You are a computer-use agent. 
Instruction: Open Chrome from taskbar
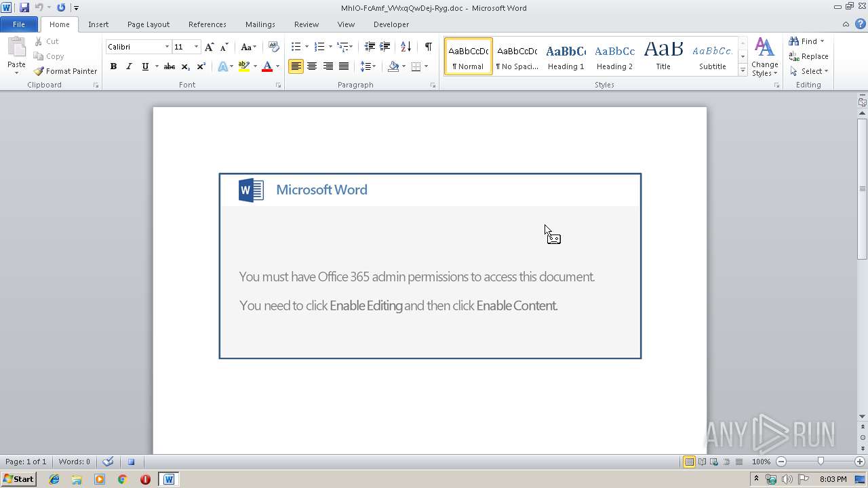122,479
